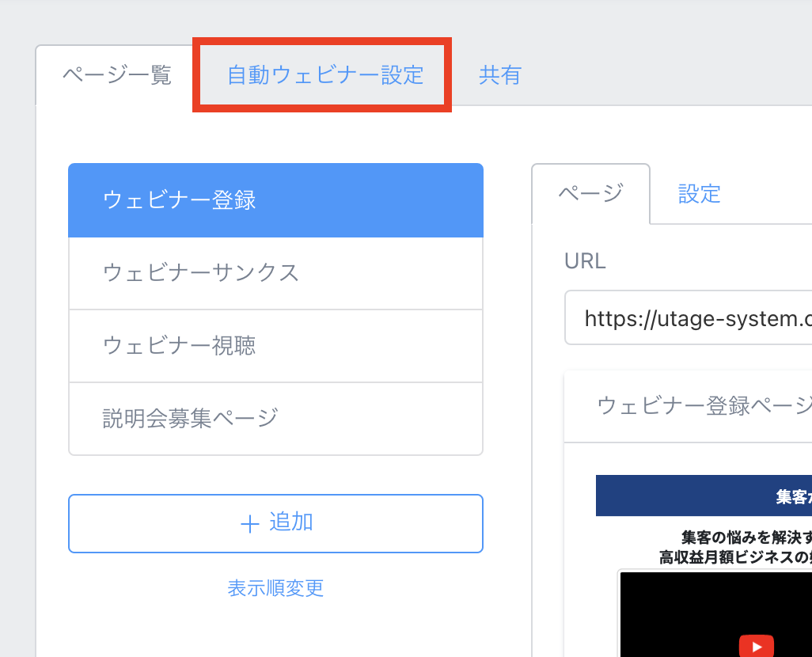Click the YouTube play button icon
This screenshot has width=812, height=657.
756,644
